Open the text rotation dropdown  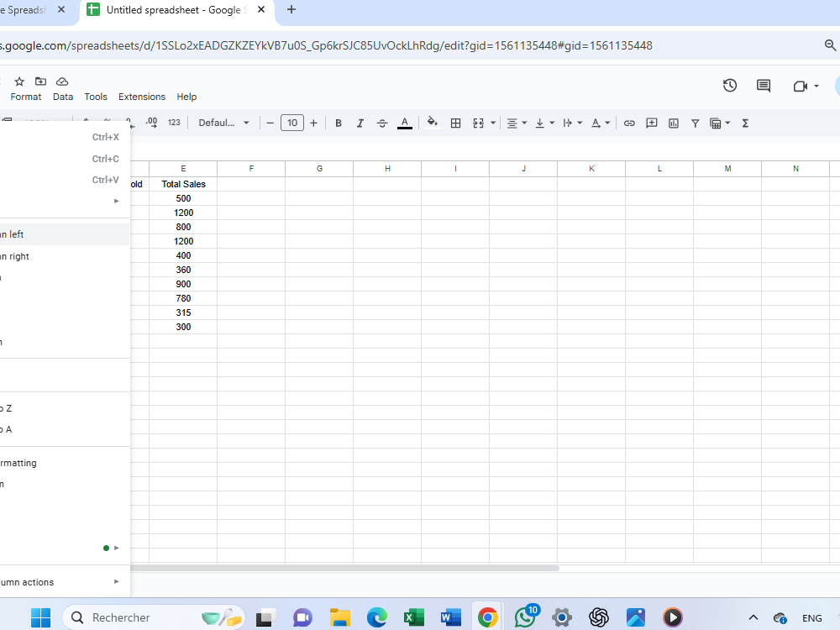click(601, 123)
